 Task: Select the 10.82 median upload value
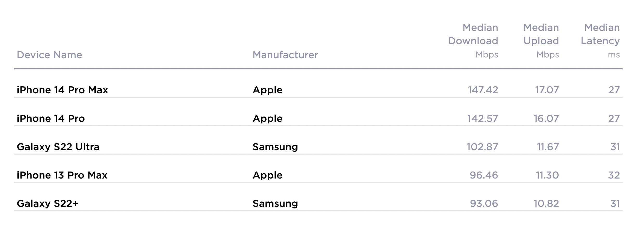(x=546, y=203)
